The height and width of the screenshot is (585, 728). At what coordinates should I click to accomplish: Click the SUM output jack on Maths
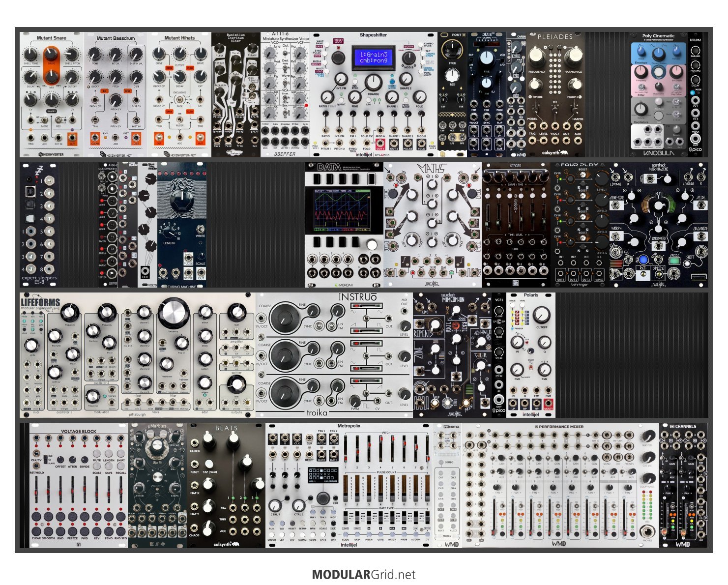(x=433, y=272)
